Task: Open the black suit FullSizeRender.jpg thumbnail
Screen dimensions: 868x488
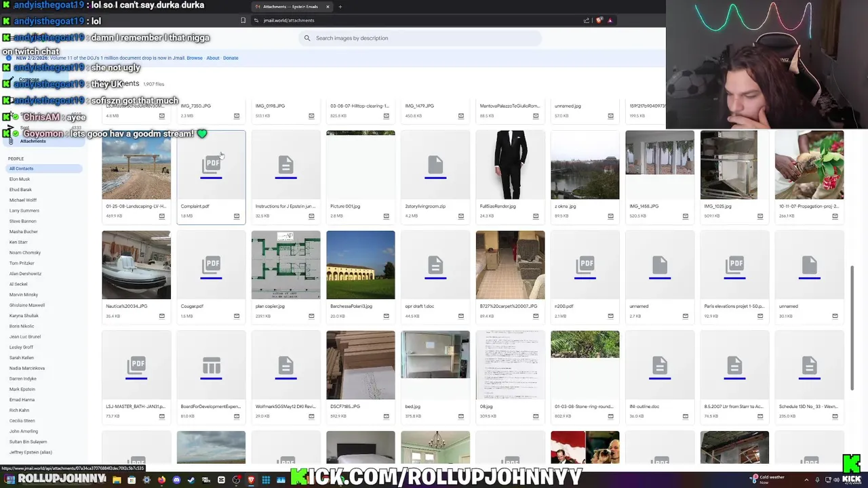Action: tap(511, 165)
